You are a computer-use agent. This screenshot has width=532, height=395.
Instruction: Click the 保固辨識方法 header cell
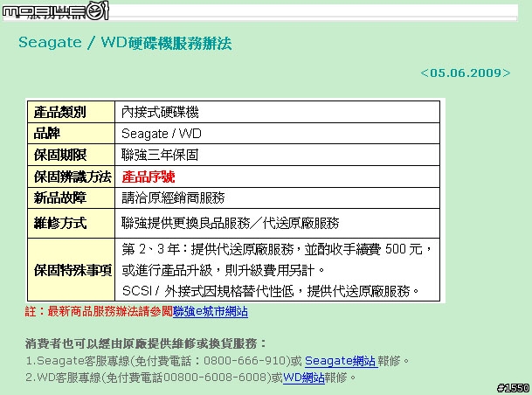click(x=72, y=177)
